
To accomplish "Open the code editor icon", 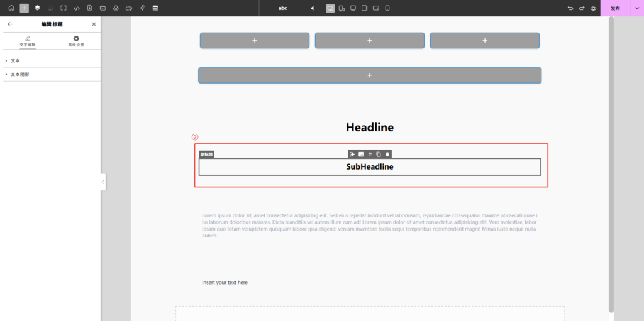I will click(x=77, y=8).
